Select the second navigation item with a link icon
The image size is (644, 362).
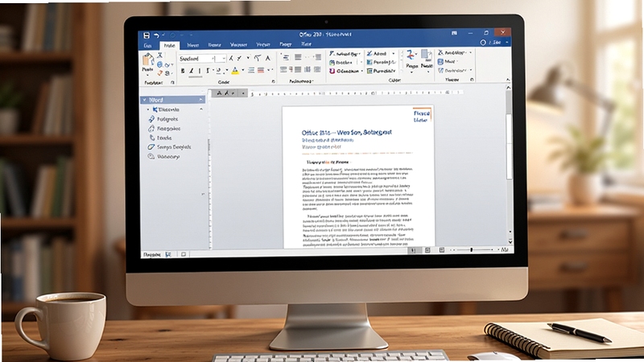tap(163, 119)
